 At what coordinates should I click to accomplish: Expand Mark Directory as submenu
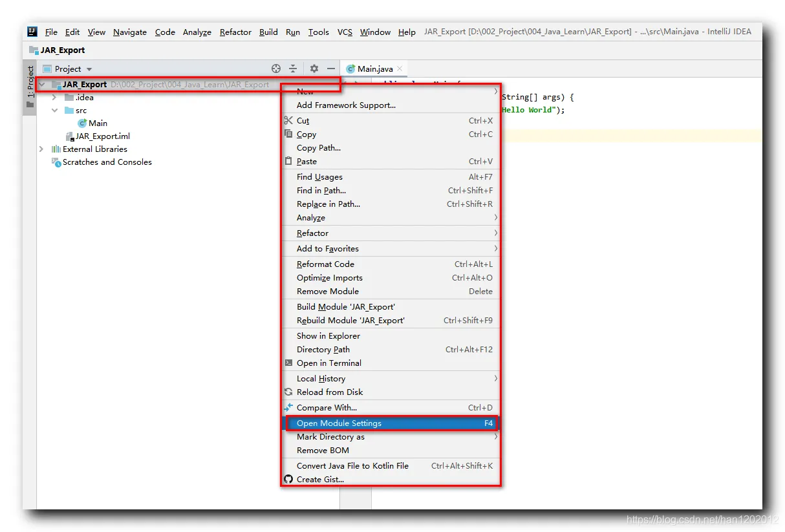391,436
